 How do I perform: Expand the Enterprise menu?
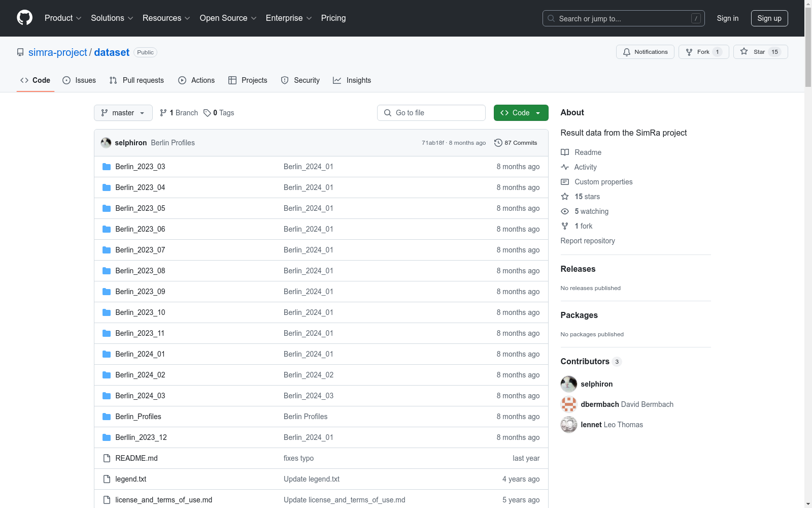289,18
